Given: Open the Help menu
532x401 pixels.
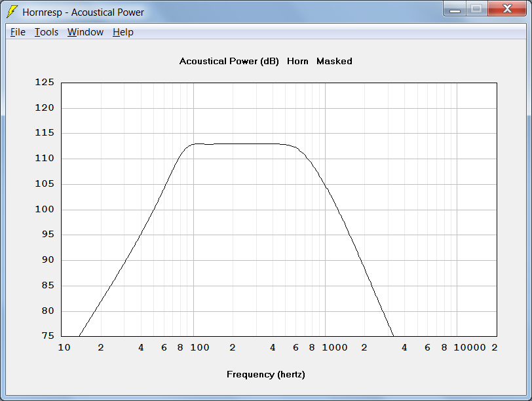Looking at the screenshot, I should pyautogui.click(x=123, y=32).
